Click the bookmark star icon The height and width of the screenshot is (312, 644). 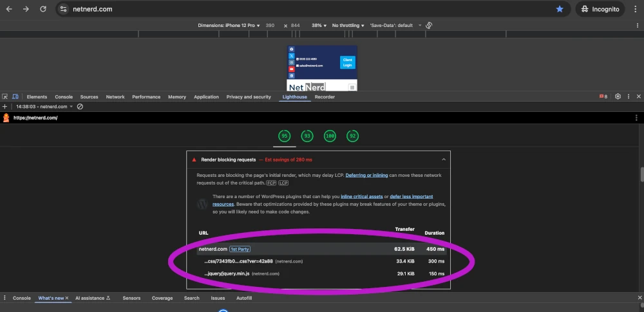[560, 9]
